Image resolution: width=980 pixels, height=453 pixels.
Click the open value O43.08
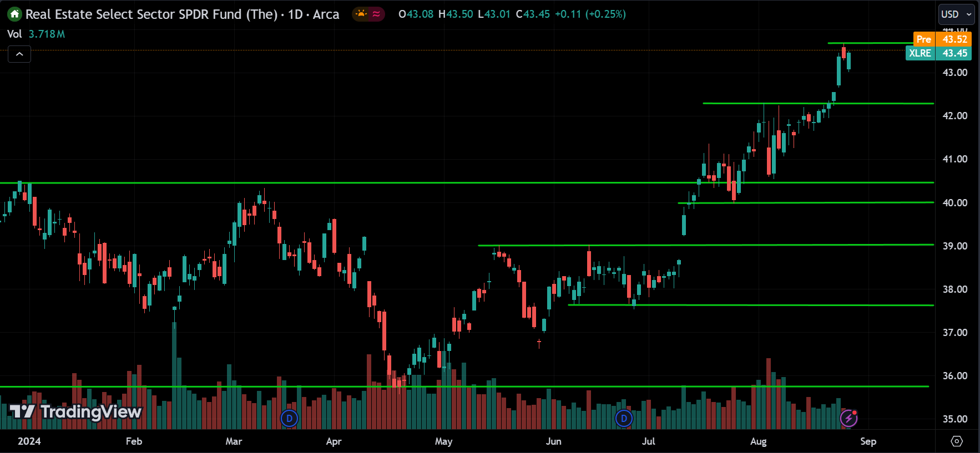click(416, 14)
